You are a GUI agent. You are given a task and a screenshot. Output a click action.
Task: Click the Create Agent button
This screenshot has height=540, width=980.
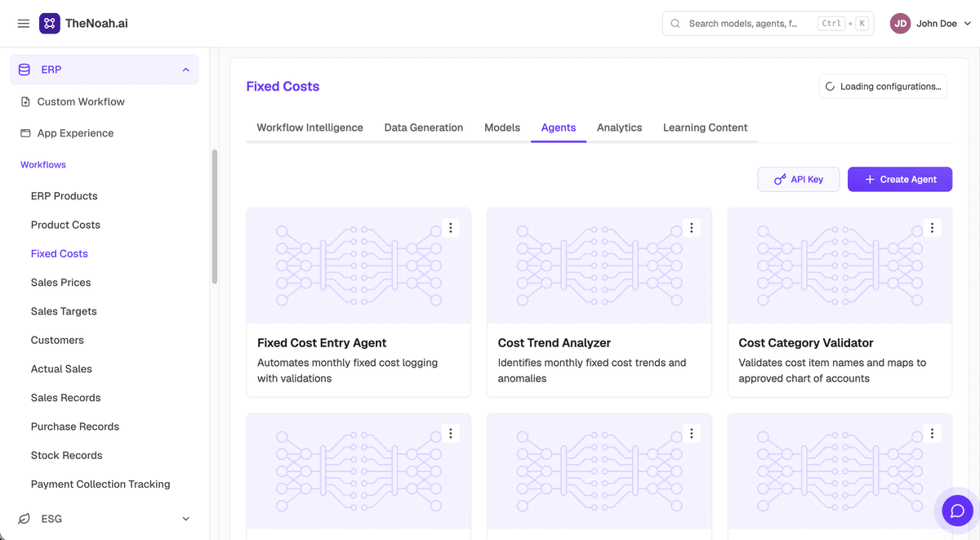(x=900, y=180)
